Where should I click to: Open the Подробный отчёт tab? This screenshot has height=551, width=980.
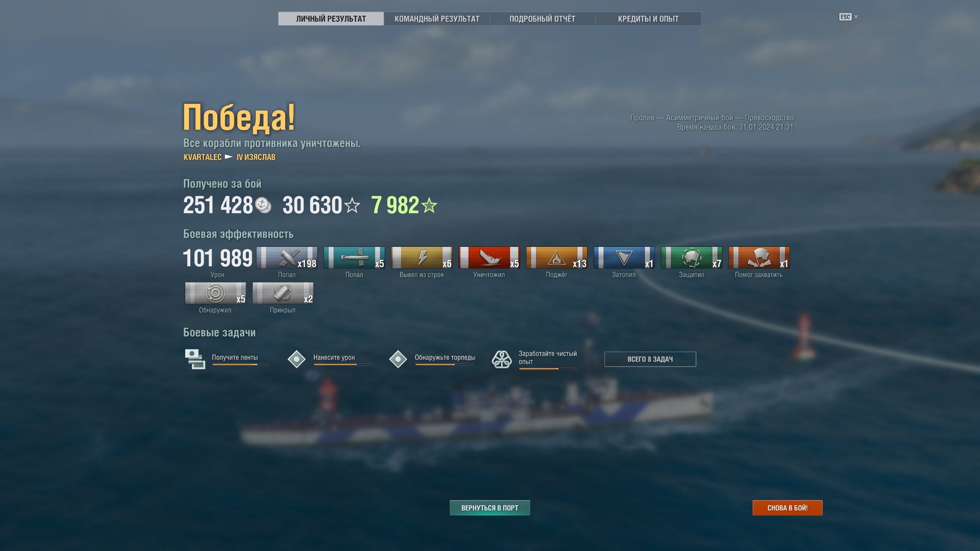coord(542,19)
